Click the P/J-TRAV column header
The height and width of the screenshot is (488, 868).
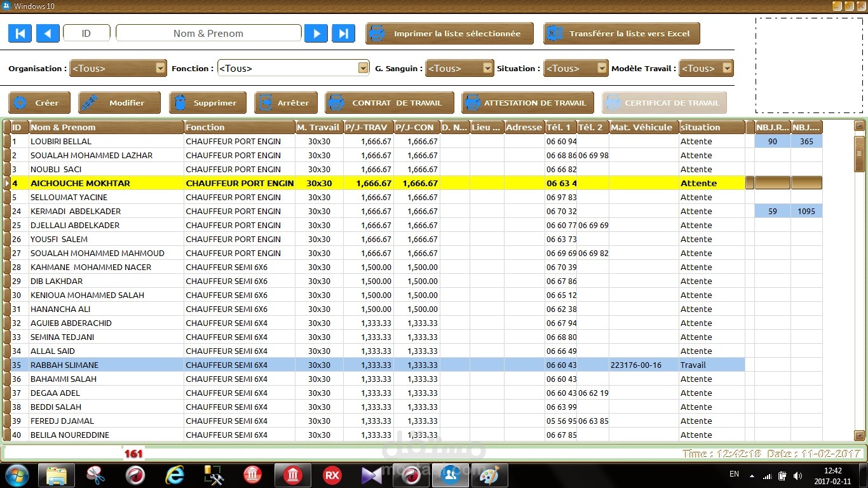coord(369,127)
